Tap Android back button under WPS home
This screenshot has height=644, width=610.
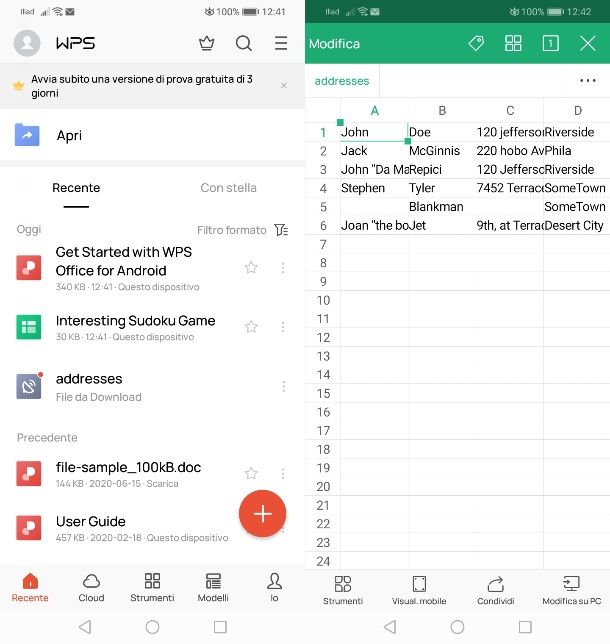pos(85,627)
